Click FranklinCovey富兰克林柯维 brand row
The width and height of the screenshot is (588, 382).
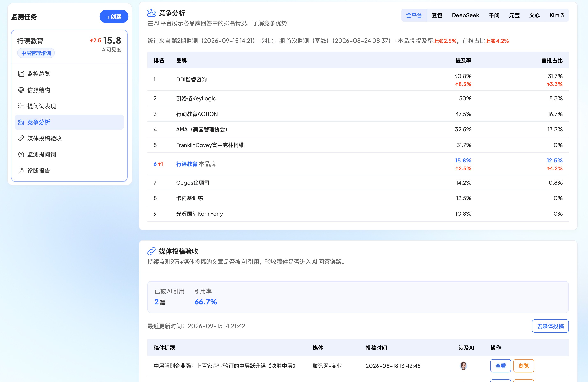(x=358, y=145)
